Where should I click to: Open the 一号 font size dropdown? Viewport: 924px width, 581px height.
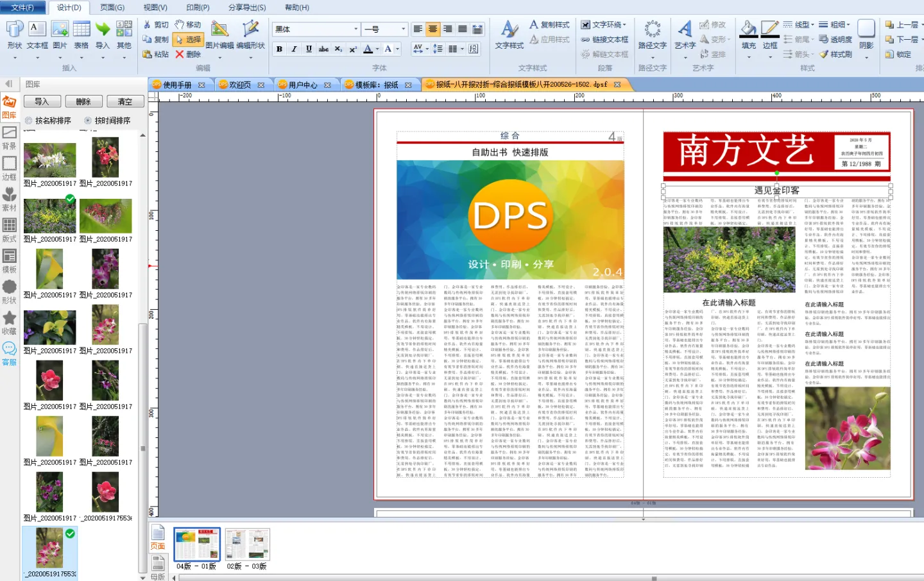(x=403, y=29)
